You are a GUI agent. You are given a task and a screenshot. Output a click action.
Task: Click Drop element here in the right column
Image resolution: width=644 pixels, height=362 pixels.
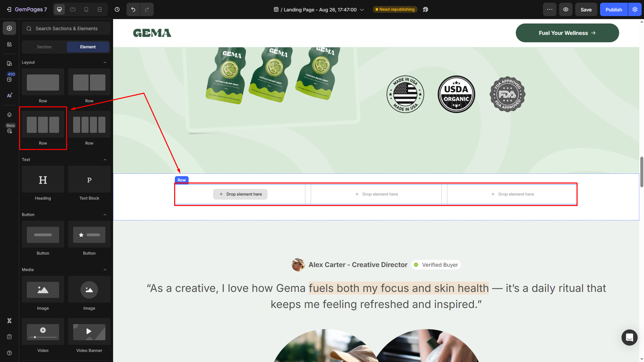(512, 194)
